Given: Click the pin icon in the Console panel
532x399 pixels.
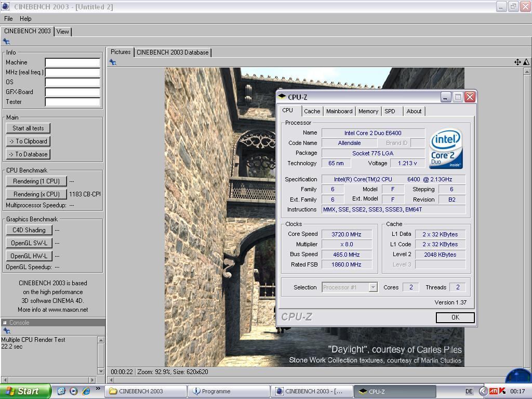Looking at the screenshot, I should tap(6, 331).
